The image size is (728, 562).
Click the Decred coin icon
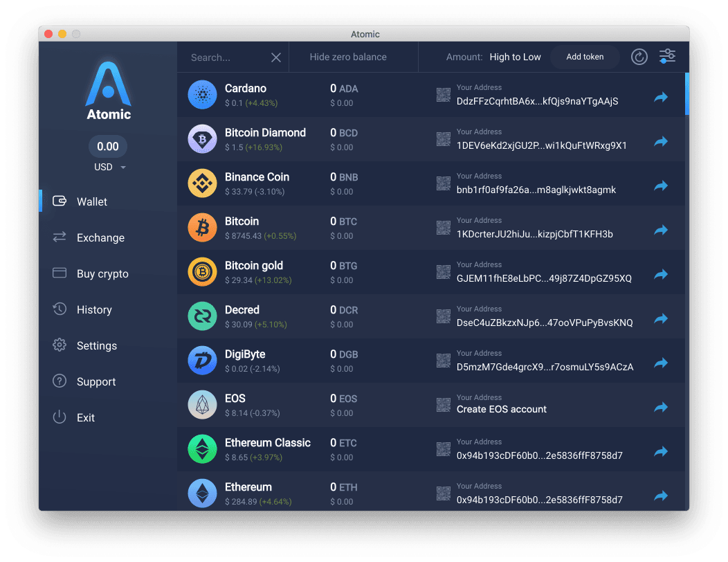coord(202,316)
